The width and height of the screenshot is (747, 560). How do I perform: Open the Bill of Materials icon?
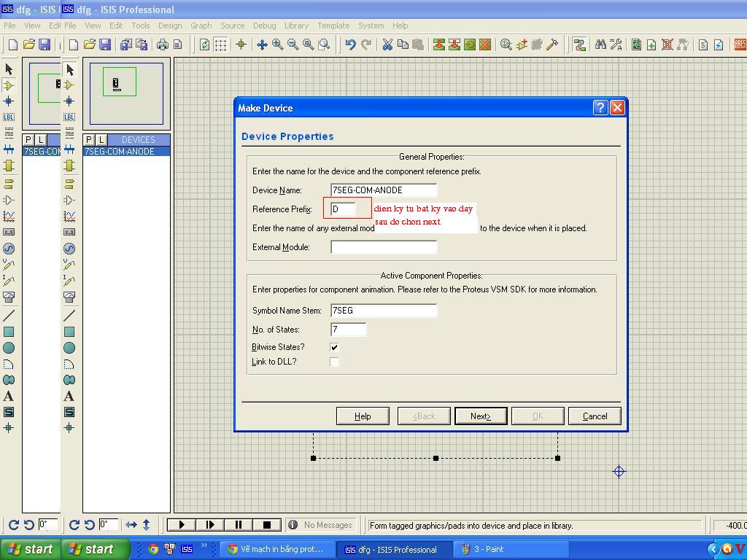[x=703, y=44]
